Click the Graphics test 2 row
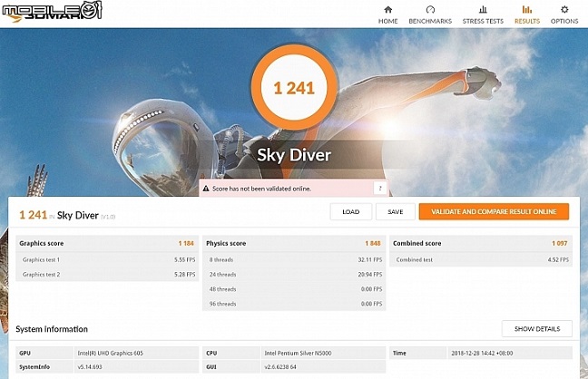This screenshot has height=379, width=588. pos(107,275)
